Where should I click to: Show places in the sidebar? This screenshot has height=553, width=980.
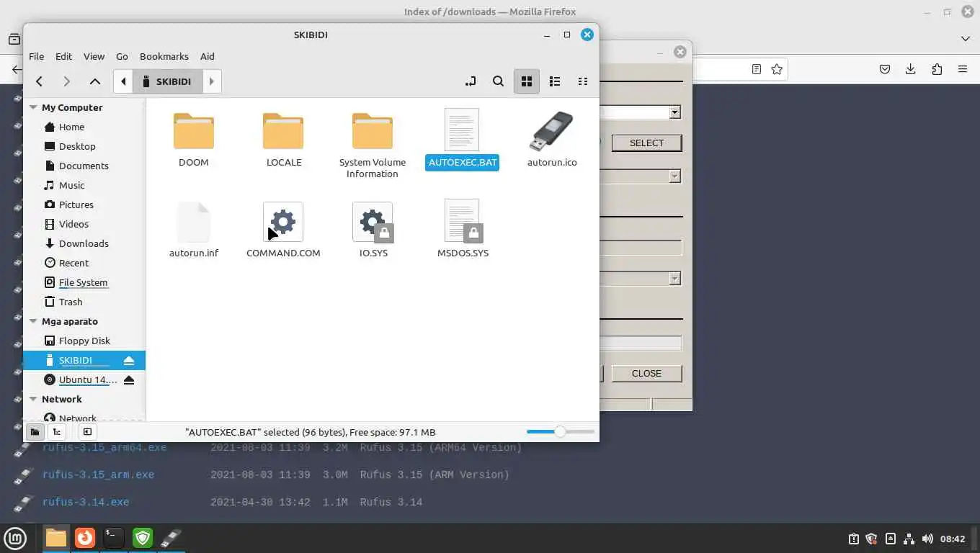click(34, 432)
